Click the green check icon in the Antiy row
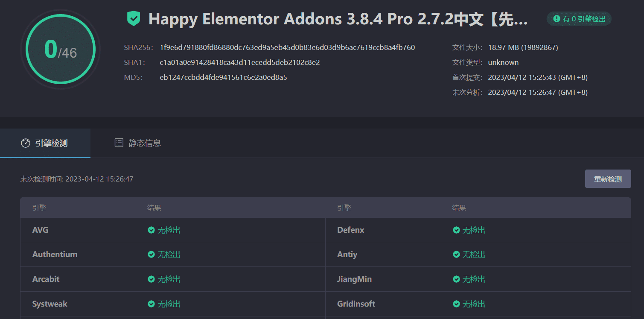Viewport: 644px width, 319px height. coord(456,255)
